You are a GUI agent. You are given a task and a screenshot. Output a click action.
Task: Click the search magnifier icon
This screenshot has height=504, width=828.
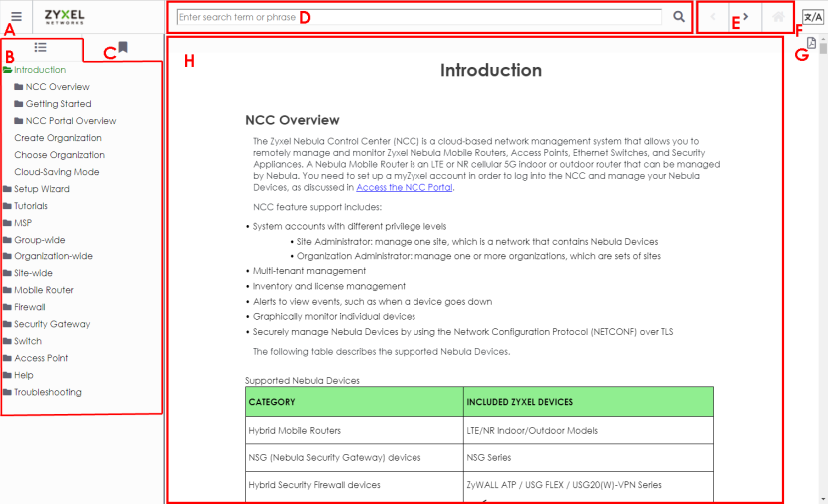tap(679, 17)
